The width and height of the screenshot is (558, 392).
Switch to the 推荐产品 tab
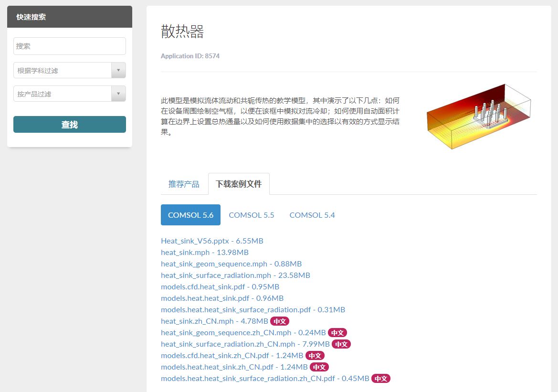click(x=184, y=184)
